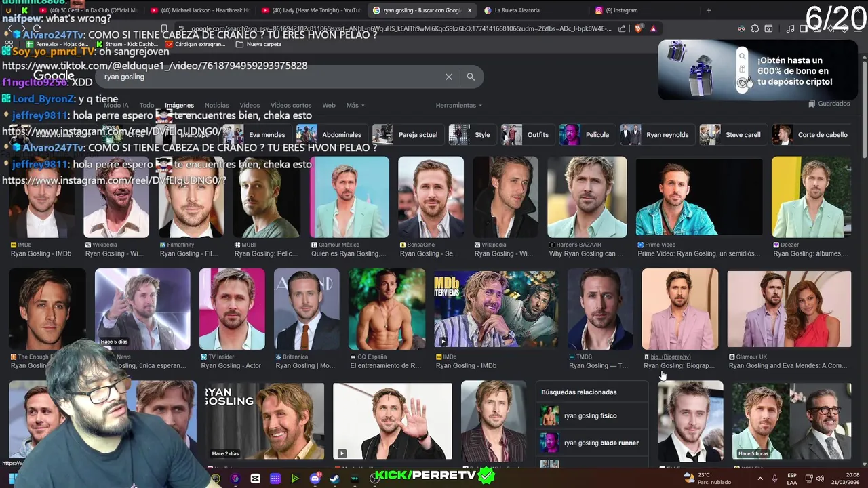Click the share icon in address bar
The width and height of the screenshot is (868, 488).
[623, 28]
